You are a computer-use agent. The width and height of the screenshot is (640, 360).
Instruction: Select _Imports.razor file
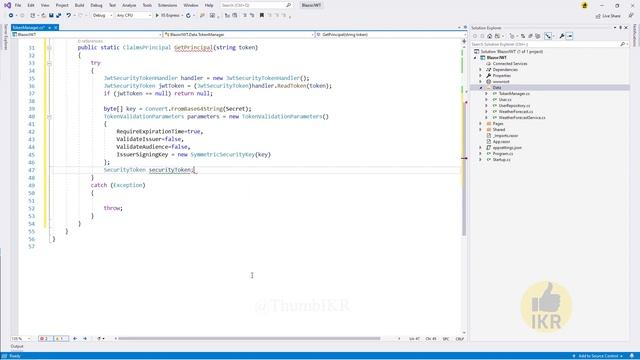pos(505,136)
